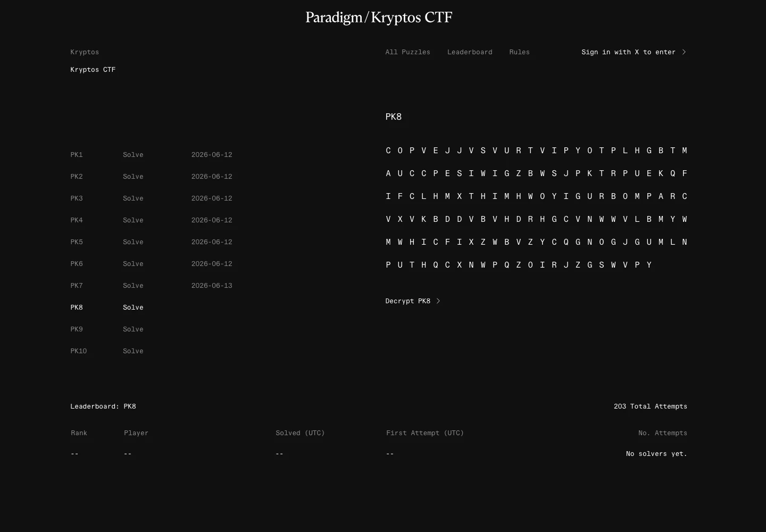Click ciphertext row starting V X V K B

click(x=536, y=219)
